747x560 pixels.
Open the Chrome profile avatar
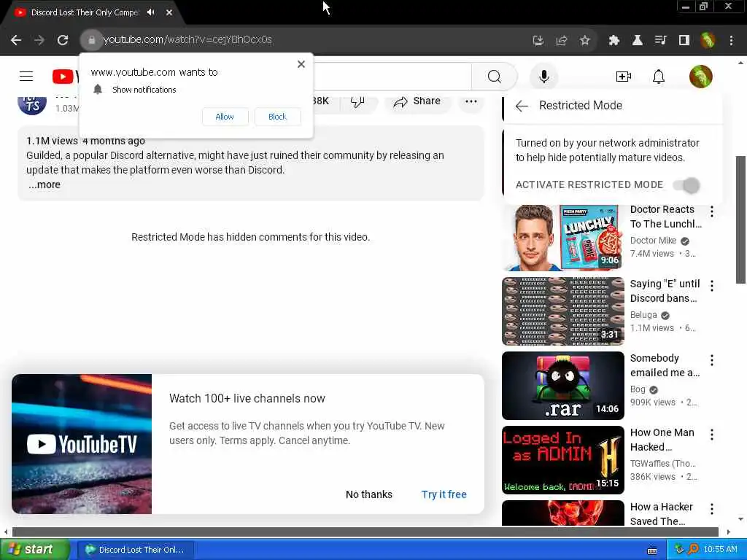708,41
